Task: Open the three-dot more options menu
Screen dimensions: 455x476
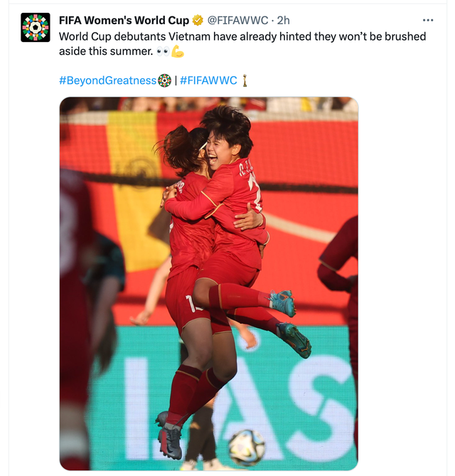Action: click(x=428, y=21)
